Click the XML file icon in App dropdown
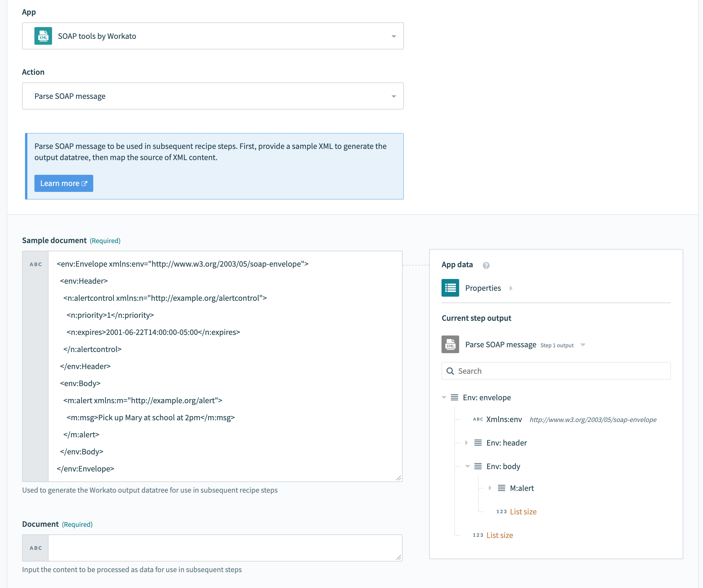The image size is (703, 588). 44,36
